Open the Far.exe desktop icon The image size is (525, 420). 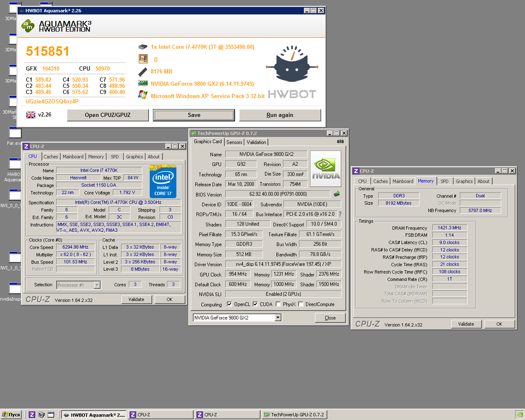pos(15,137)
